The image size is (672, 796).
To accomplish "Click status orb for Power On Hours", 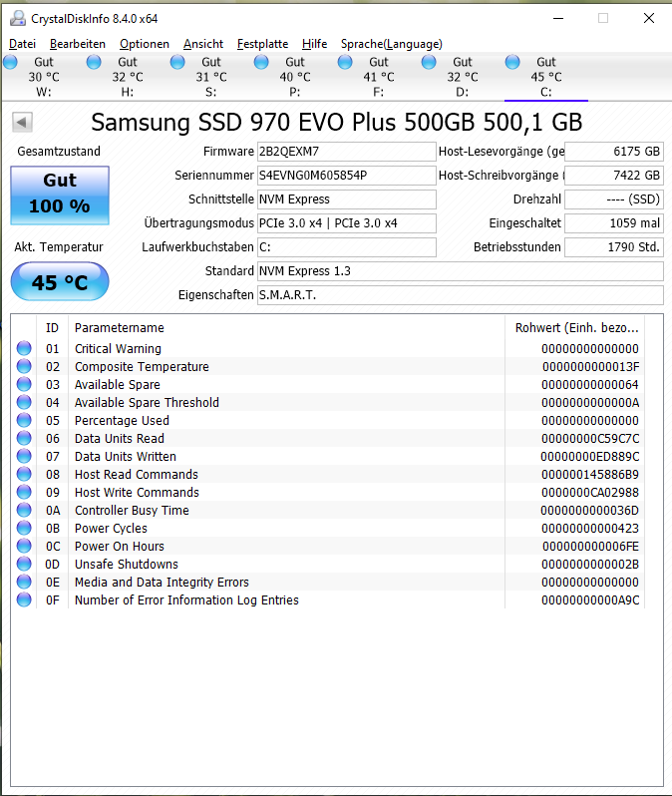I will pyautogui.click(x=24, y=546).
